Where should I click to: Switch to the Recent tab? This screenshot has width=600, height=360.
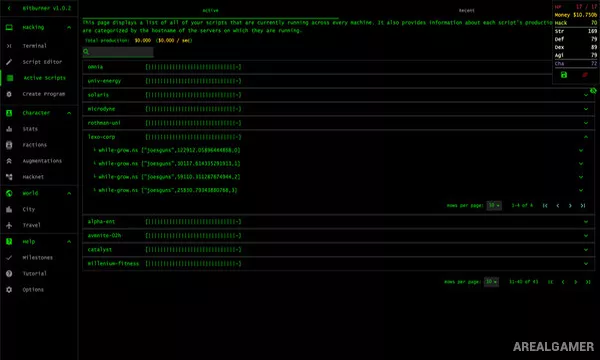[466, 10]
